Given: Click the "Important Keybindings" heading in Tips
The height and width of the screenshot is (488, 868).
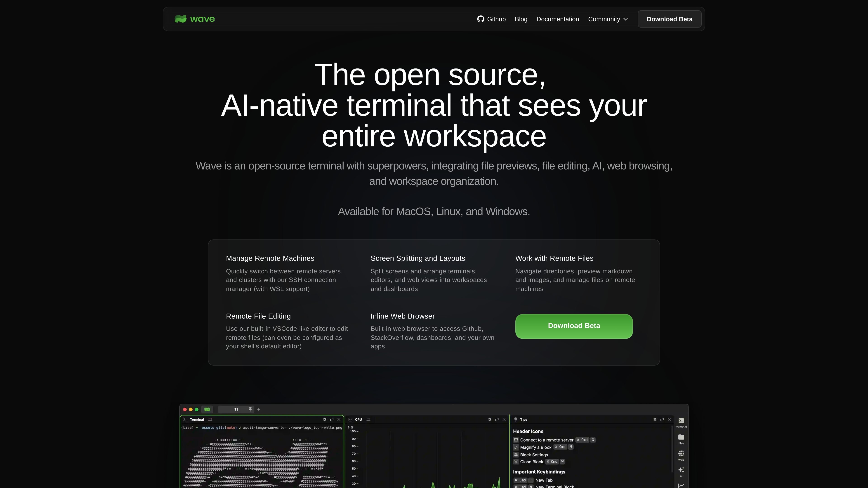Looking at the screenshot, I should (x=539, y=472).
